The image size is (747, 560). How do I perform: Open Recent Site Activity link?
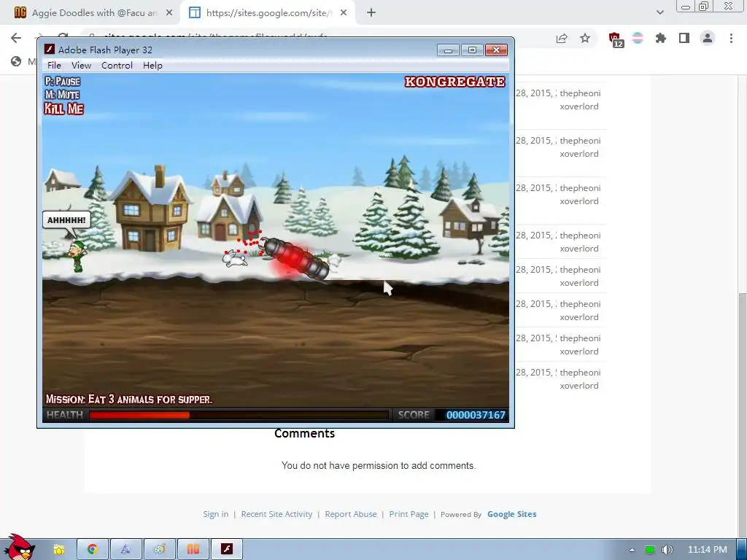click(x=276, y=514)
